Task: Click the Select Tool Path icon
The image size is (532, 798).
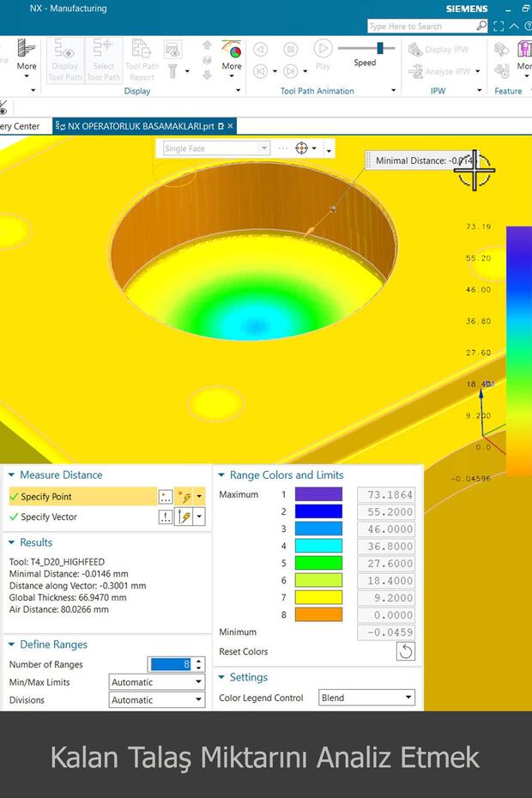Action: pyautogui.click(x=103, y=49)
